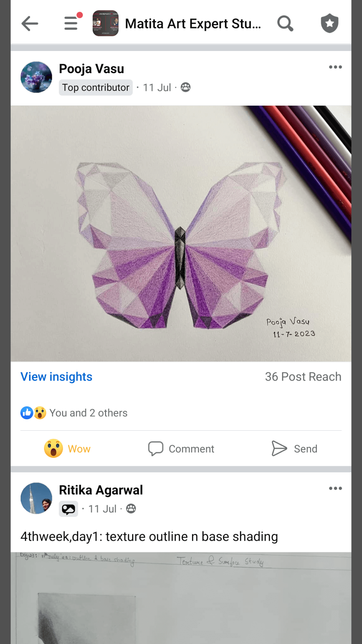The height and width of the screenshot is (644, 362).
Task: Open Pooja Vasu's profile picture
Action: click(37, 77)
